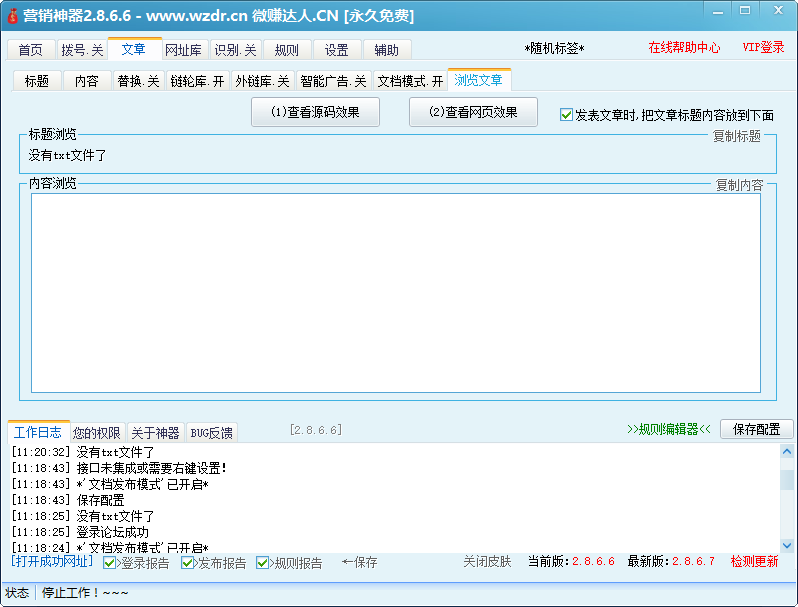
Task: Select the [11:18:43] 保存配置 log entry
Action: [68, 500]
